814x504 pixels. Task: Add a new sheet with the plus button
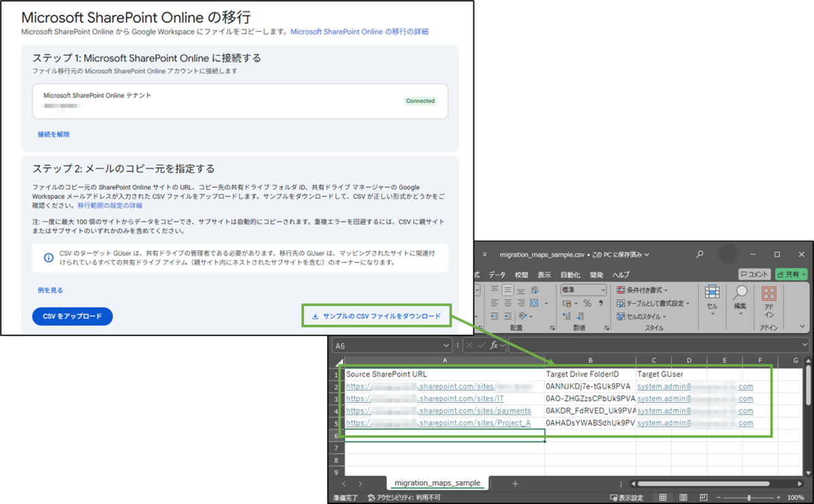[515, 484]
